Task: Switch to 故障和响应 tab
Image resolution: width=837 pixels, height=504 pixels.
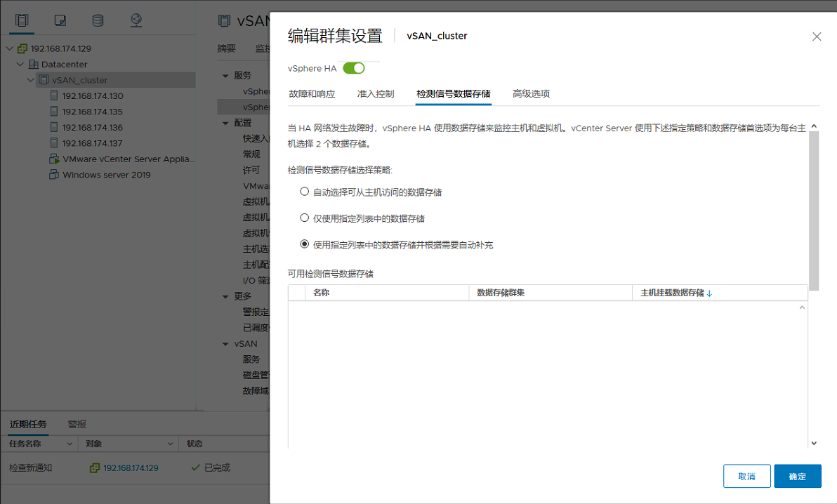Action: click(x=312, y=94)
